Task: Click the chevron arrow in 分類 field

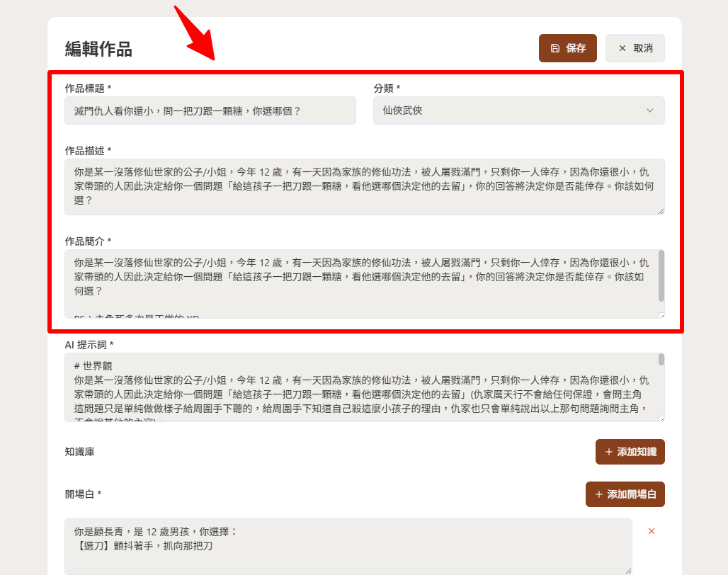Action: pyautogui.click(x=650, y=110)
